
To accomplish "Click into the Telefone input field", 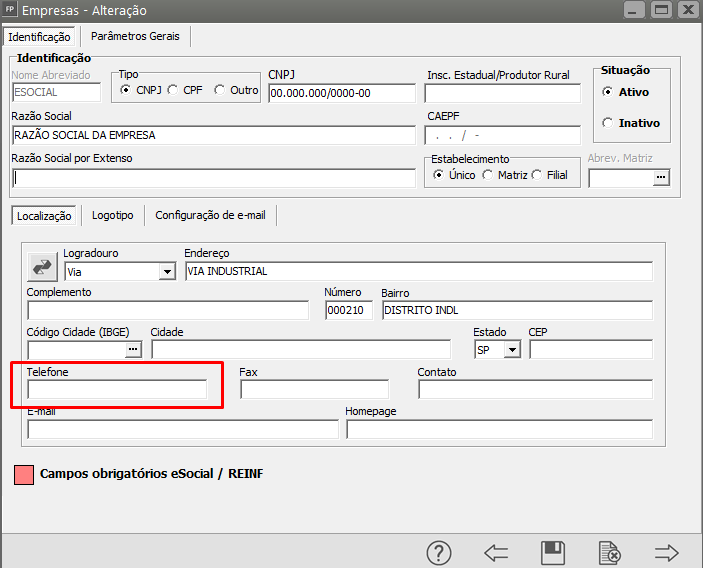I will coord(117,389).
